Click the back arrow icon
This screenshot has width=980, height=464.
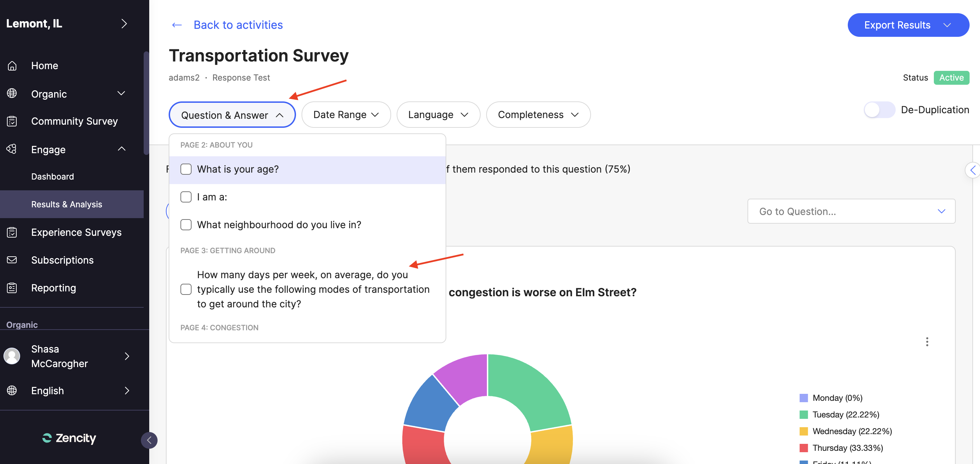[x=177, y=25]
